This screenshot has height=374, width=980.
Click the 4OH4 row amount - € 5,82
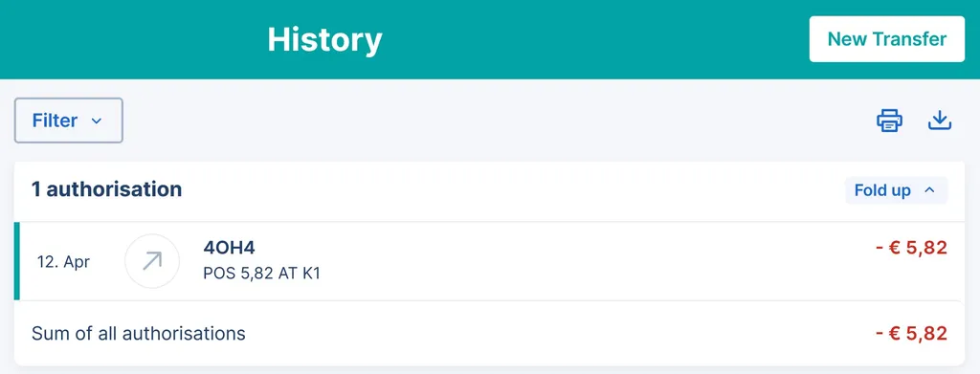[x=912, y=248]
